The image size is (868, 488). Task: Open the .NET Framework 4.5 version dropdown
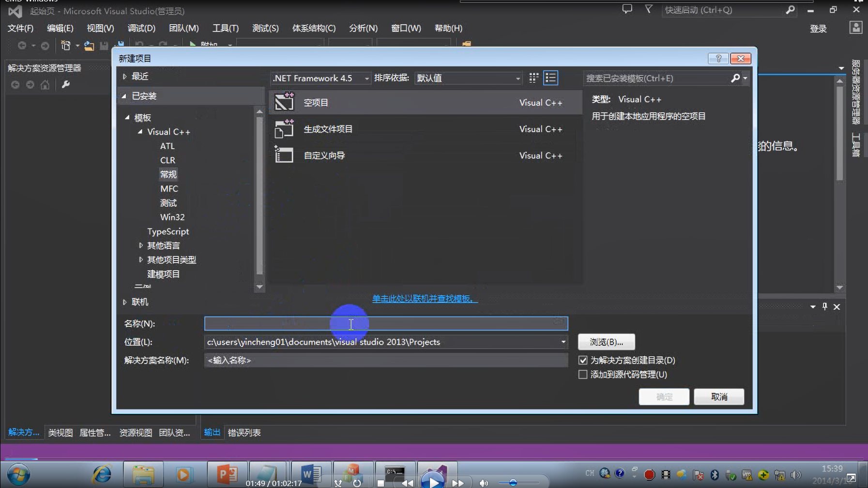321,78
